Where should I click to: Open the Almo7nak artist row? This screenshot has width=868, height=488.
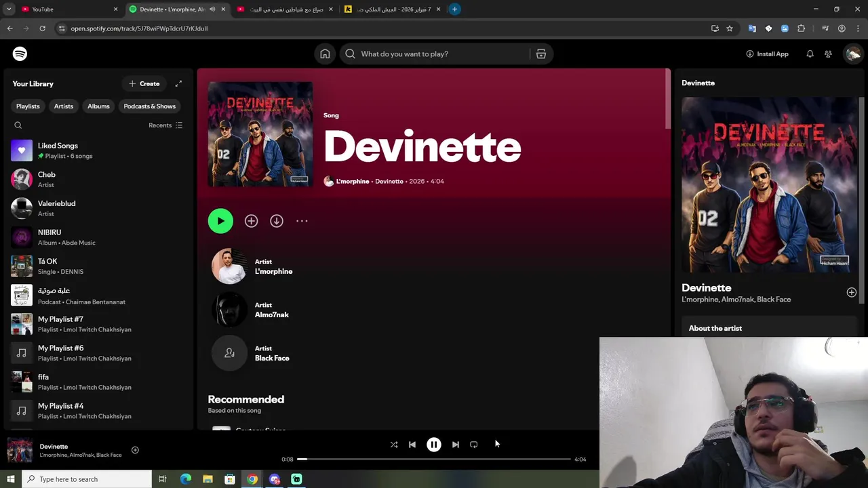435,310
